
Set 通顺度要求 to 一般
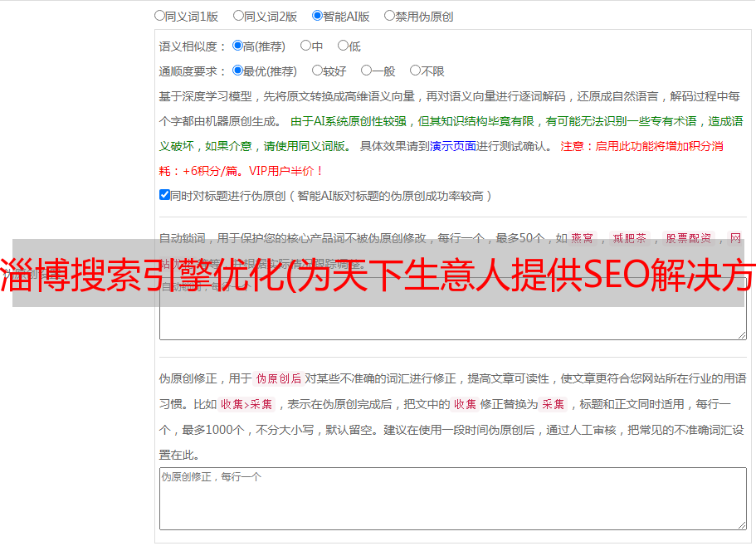point(367,71)
